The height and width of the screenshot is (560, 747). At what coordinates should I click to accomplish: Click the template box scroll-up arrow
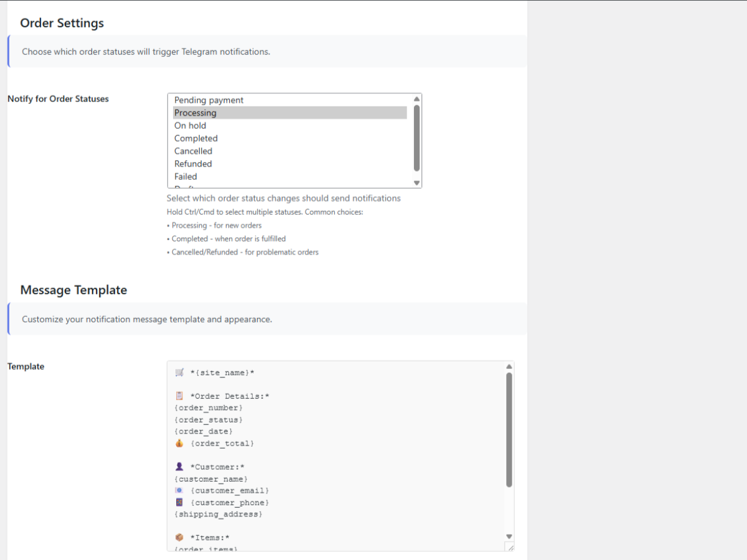point(509,366)
